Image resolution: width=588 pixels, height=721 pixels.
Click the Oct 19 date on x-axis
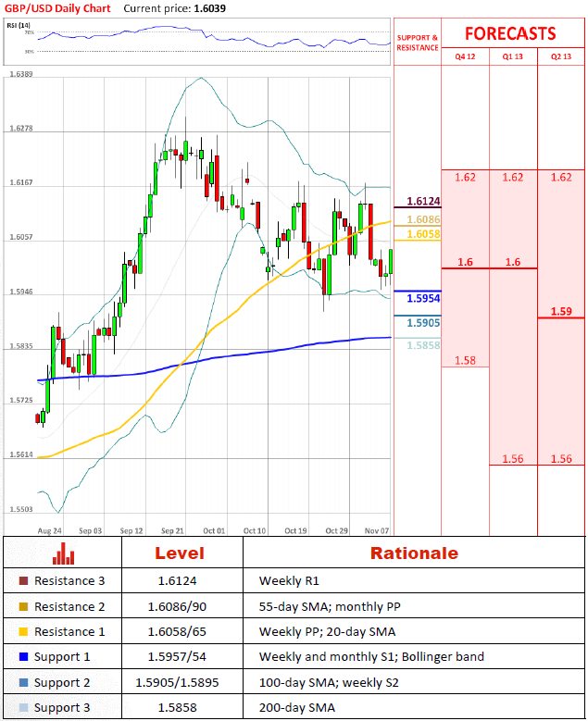tap(295, 530)
